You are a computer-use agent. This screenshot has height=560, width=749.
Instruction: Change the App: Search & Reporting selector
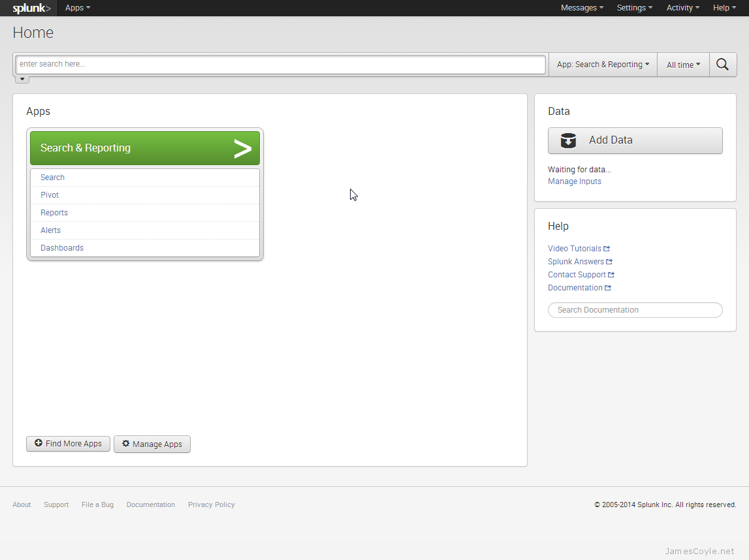[603, 65]
